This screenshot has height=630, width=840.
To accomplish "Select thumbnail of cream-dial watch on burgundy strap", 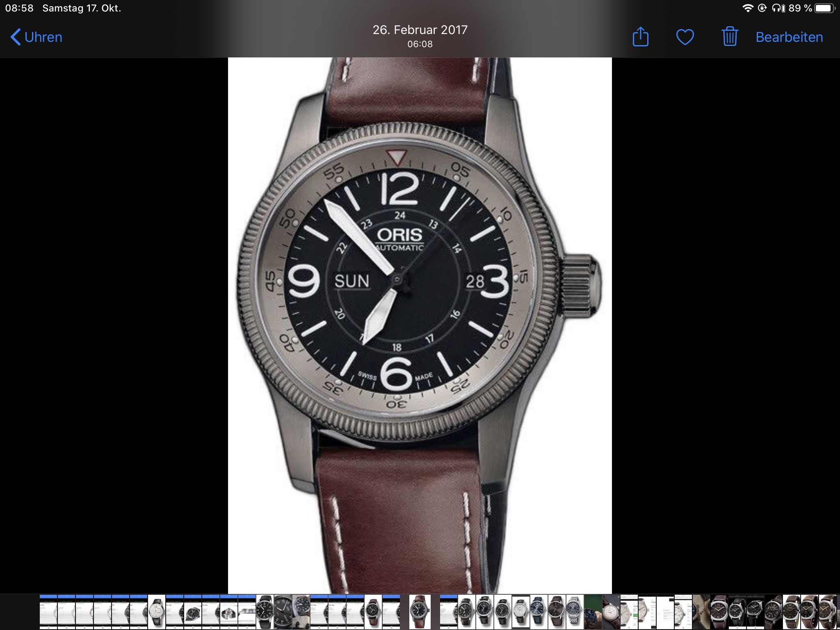I will click(x=611, y=612).
